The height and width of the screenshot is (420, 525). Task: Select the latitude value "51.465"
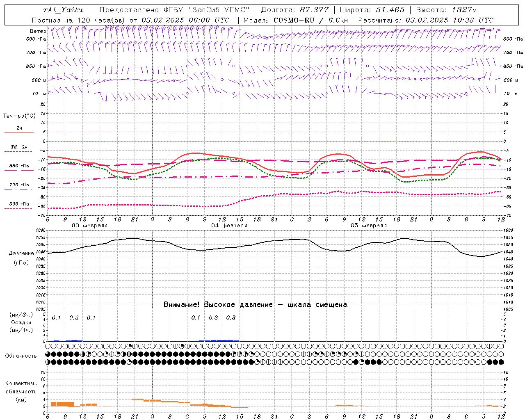[390, 10]
